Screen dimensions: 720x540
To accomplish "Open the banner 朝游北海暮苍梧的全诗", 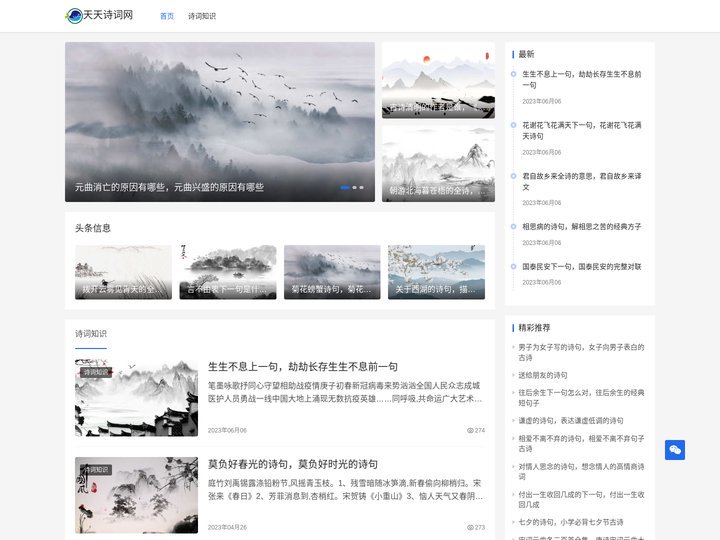I will [x=438, y=163].
